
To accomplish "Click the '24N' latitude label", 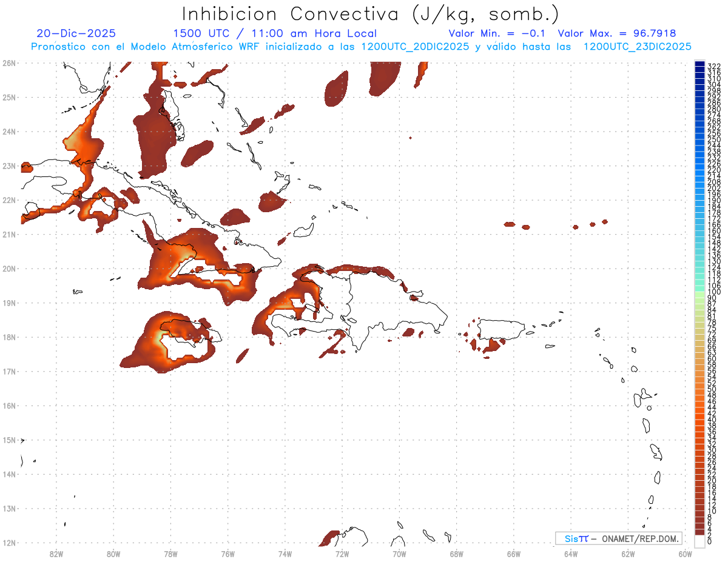I will point(8,132).
